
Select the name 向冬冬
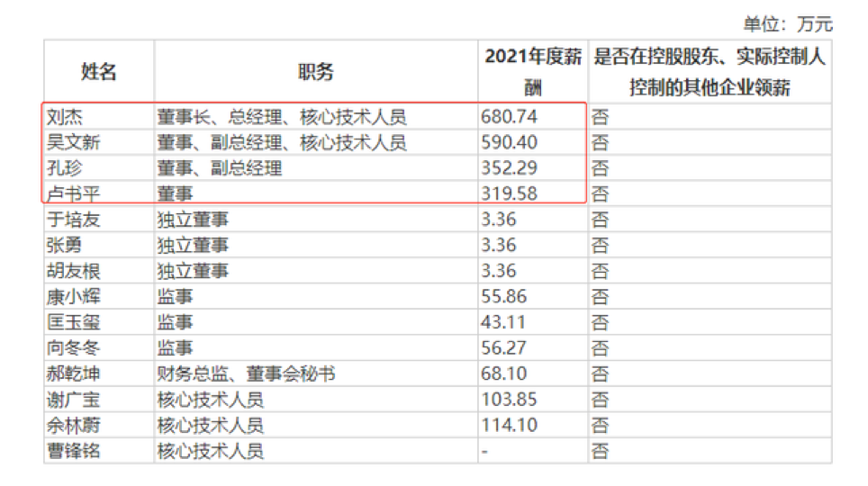point(74,348)
